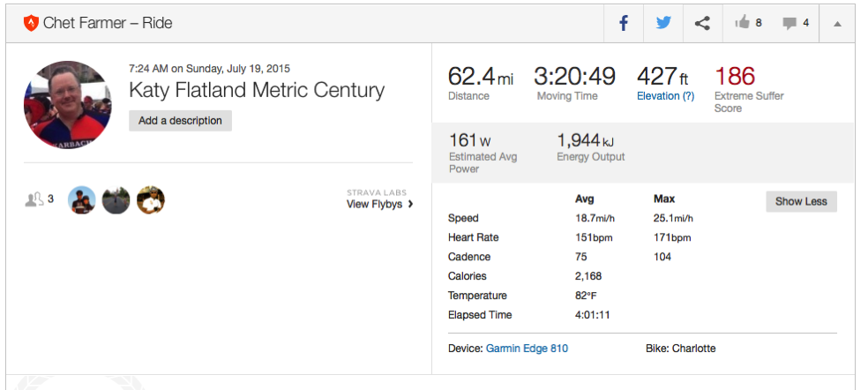Open the Elevation (?) help link
The height and width of the screenshot is (390, 868).
pos(665,96)
